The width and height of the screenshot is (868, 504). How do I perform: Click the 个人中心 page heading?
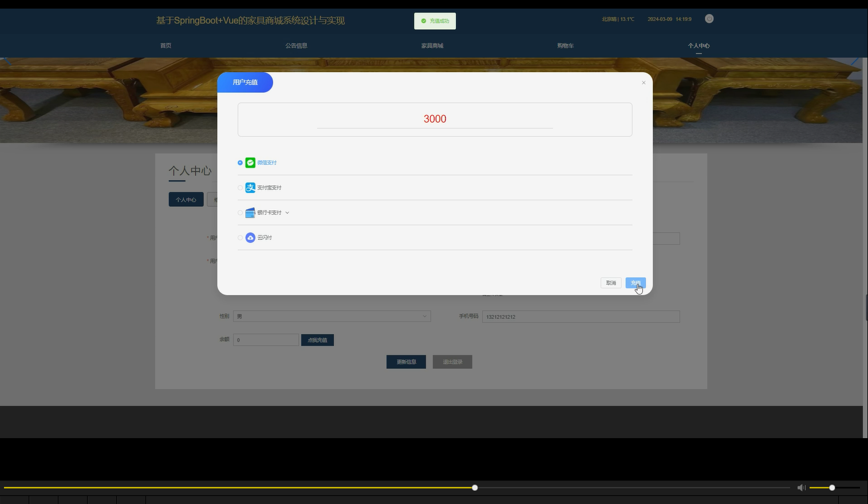pos(190,171)
